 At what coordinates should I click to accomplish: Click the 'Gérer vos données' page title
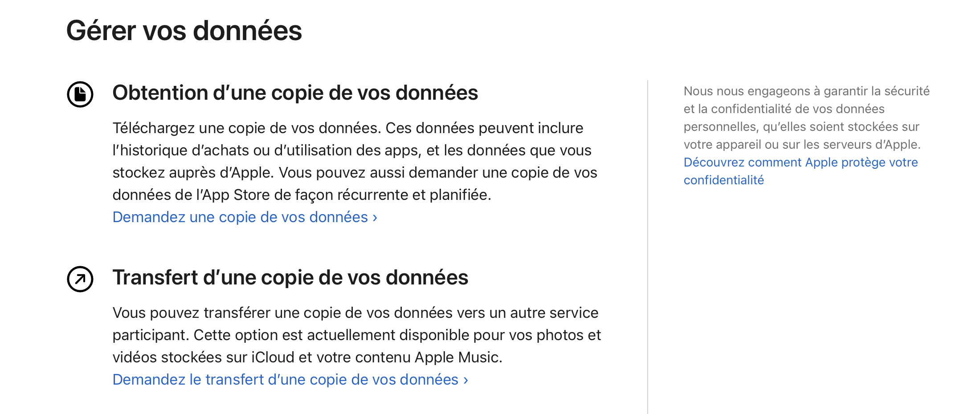pos(184,31)
